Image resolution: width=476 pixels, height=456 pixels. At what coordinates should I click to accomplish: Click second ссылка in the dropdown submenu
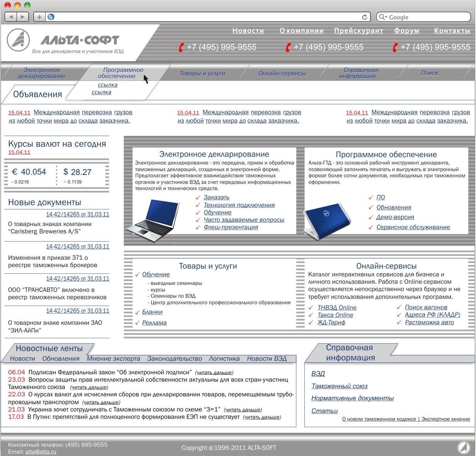point(101,92)
